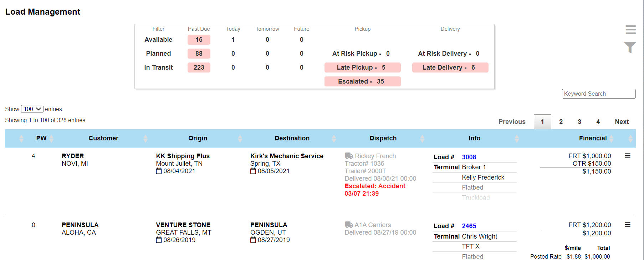Open load number 2465 link

point(469,226)
